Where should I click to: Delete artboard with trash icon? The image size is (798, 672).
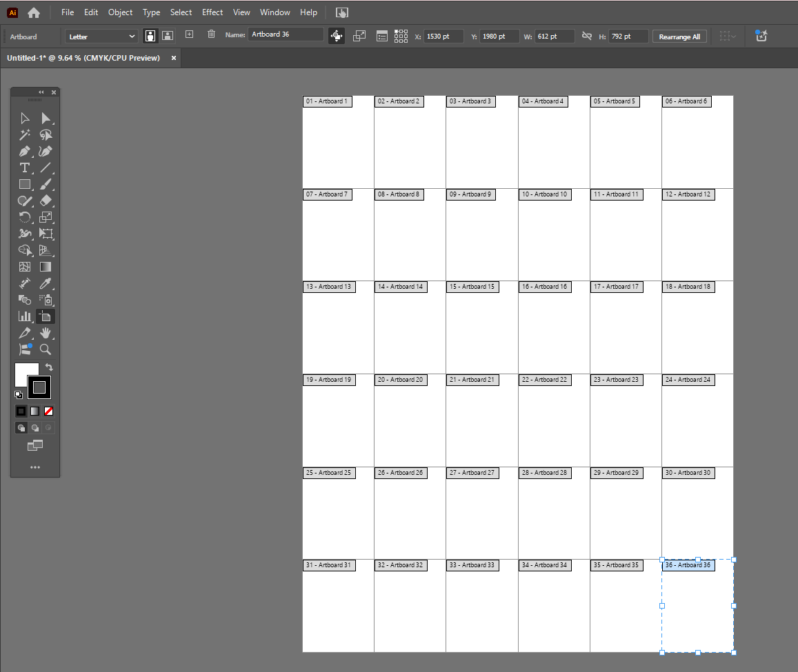(x=211, y=34)
